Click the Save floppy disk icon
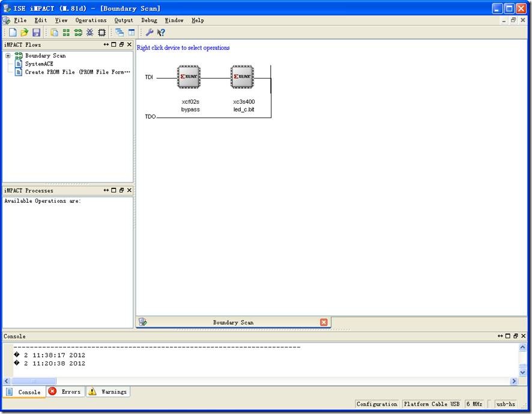Viewport: 532px width, 414px height. tap(36, 32)
